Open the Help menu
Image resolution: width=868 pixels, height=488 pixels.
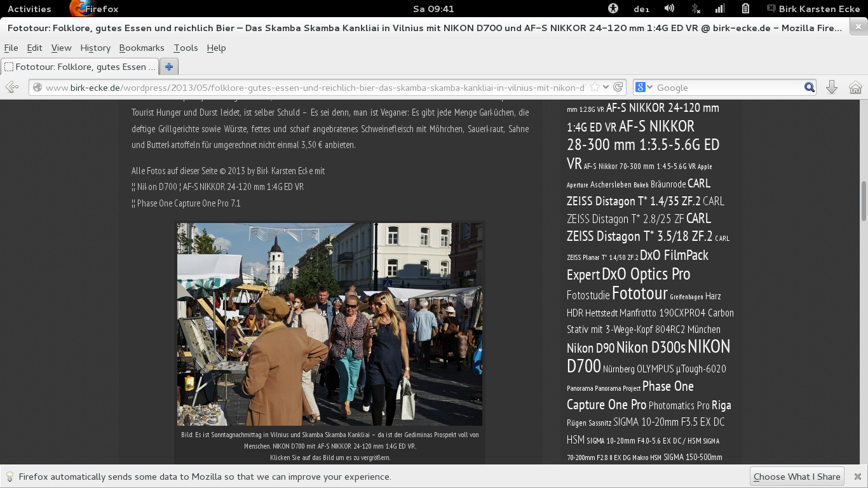pyautogui.click(x=216, y=48)
